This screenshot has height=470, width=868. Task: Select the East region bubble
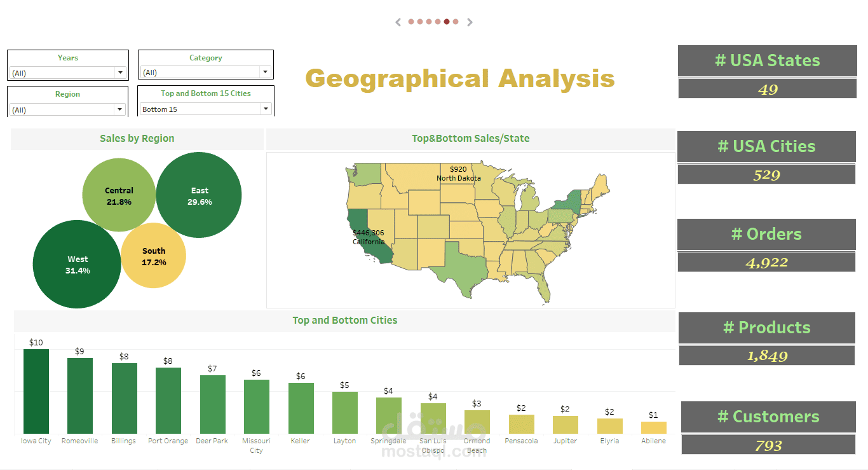tap(198, 195)
